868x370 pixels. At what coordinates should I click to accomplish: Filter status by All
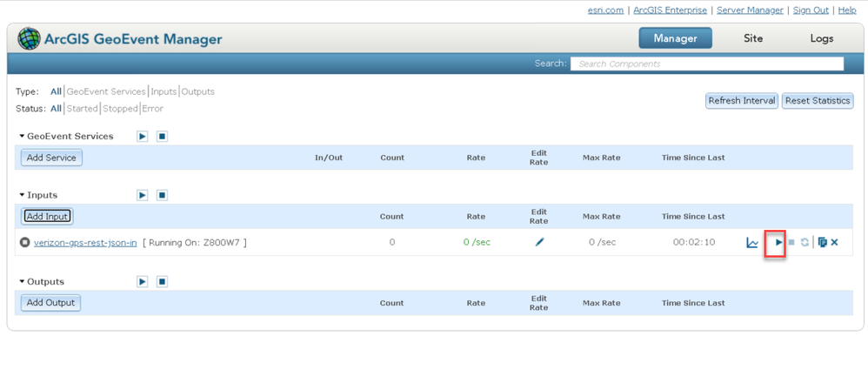(x=56, y=109)
